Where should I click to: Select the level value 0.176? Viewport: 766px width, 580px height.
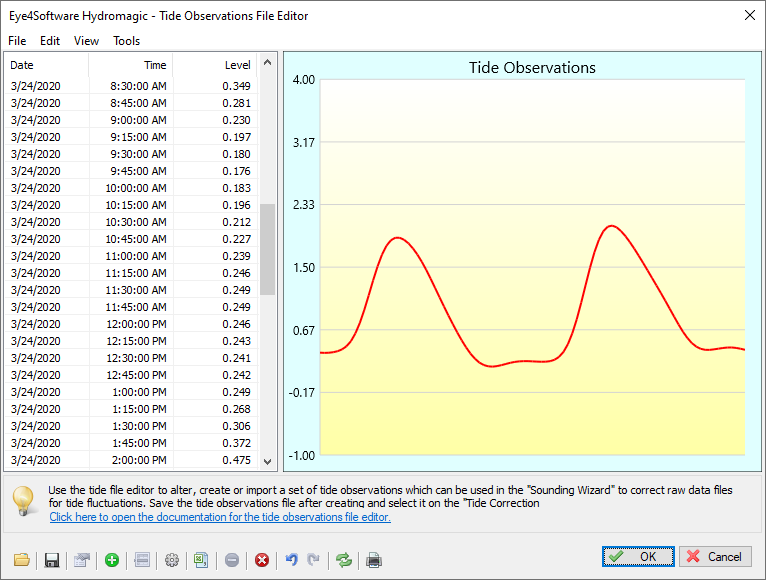click(236, 171)
